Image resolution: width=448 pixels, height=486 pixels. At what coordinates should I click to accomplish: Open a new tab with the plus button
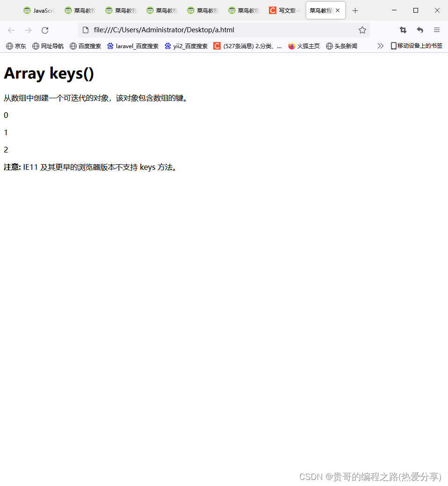point(355,10)
